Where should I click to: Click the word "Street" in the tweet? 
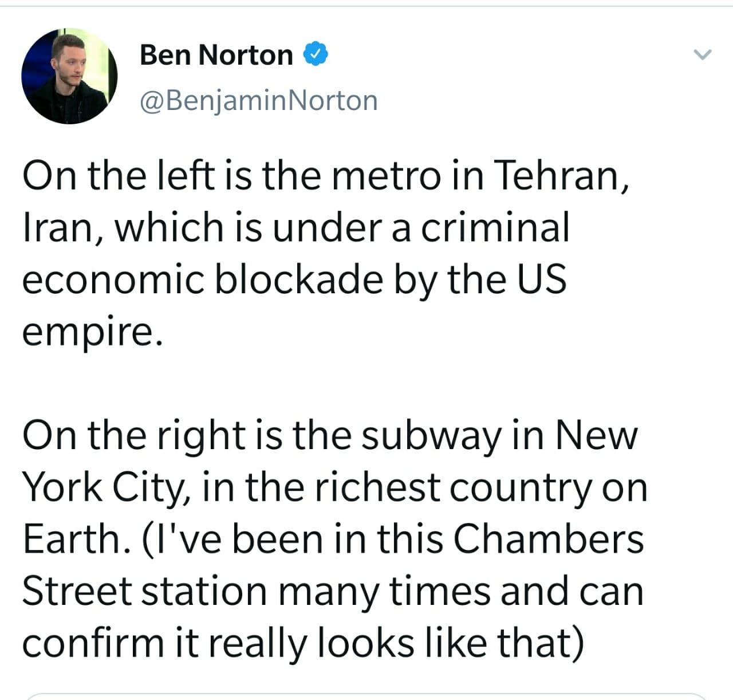[77, 591]
